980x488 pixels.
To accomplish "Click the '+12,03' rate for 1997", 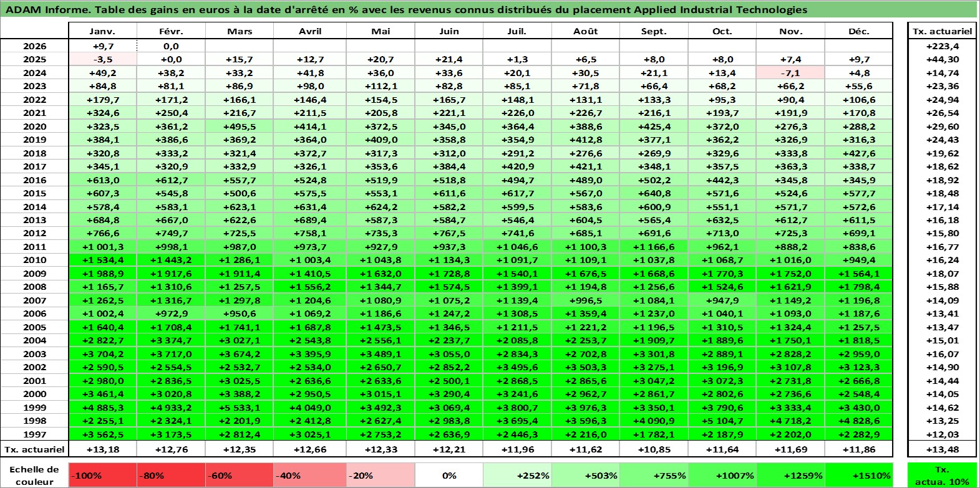I will [942, 434].
